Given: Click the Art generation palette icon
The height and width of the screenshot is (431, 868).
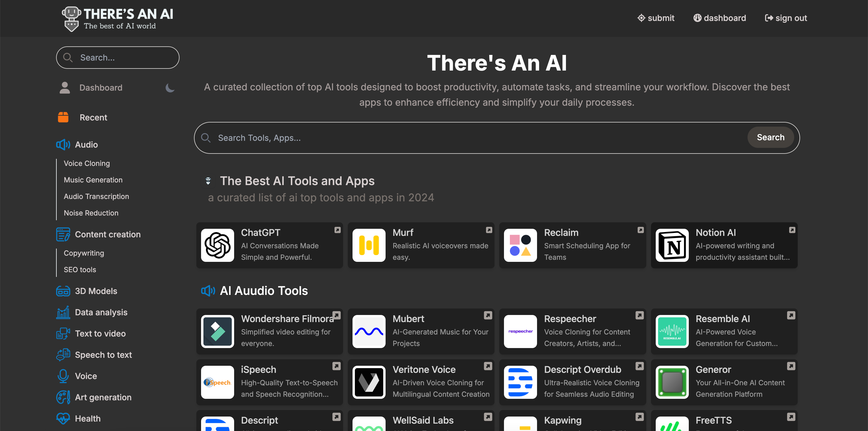Looking at the screenshot, I should pos(63,397).
